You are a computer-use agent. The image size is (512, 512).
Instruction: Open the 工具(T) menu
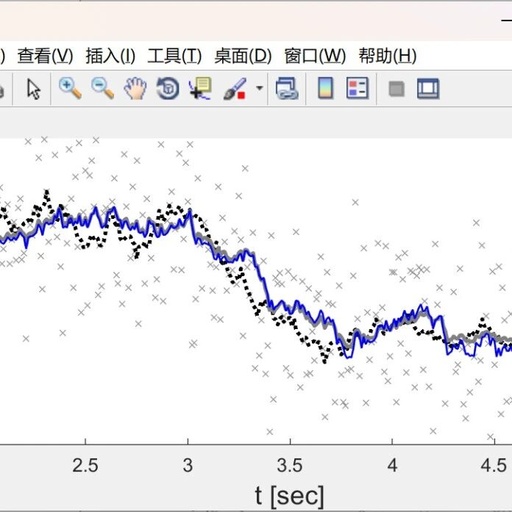coord(175,56)
